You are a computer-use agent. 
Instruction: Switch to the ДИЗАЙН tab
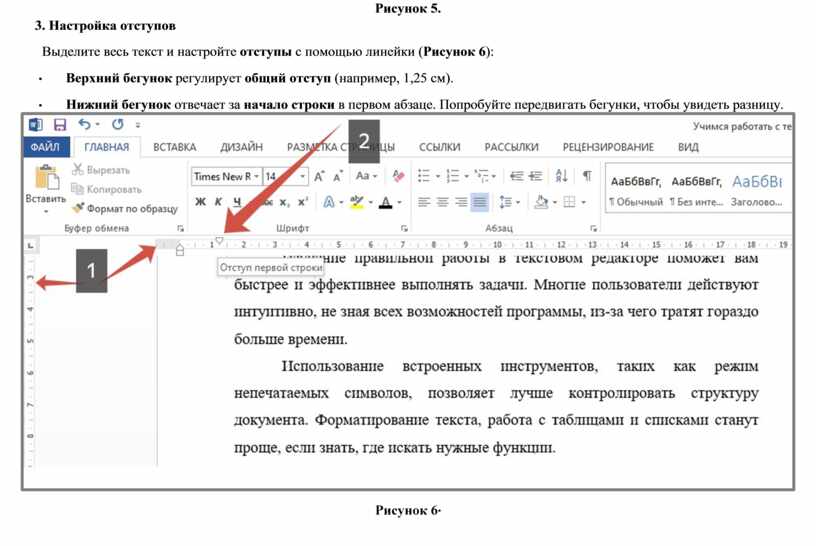click(241, 147)
